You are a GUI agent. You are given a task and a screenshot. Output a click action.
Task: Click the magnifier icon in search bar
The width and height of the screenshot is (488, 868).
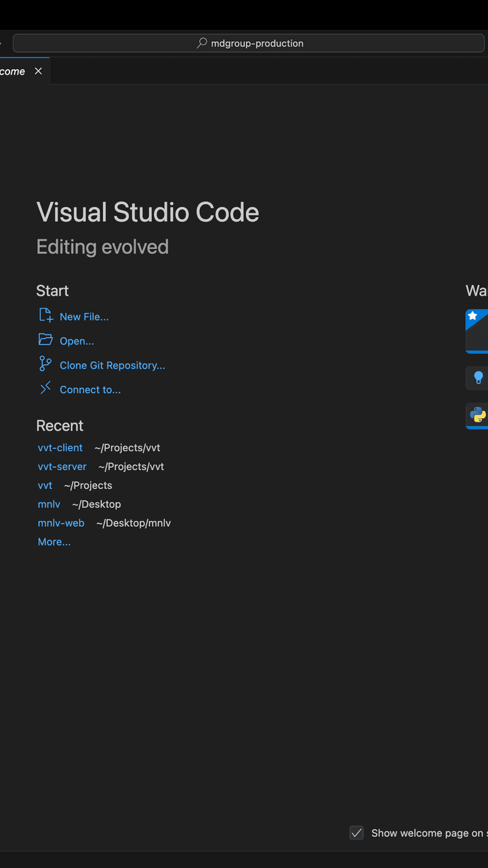coord(202,43)
